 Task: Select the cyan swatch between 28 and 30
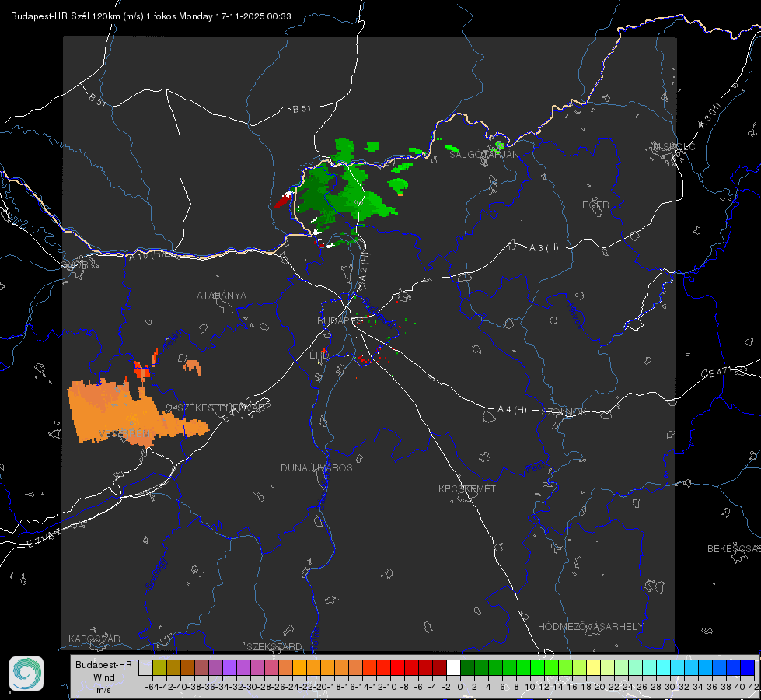coord(663,668)
